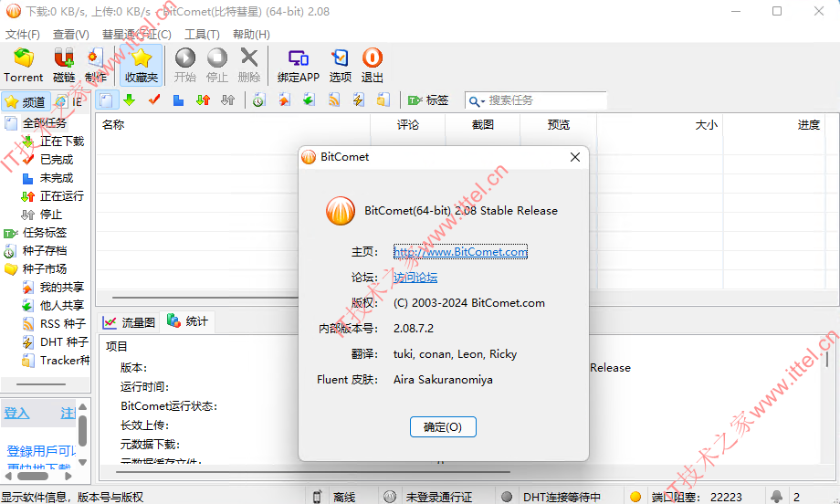Click the Tracker torrents filter icon
The height and width of the screenshot is (504, 840).
[x=383, y=100]
